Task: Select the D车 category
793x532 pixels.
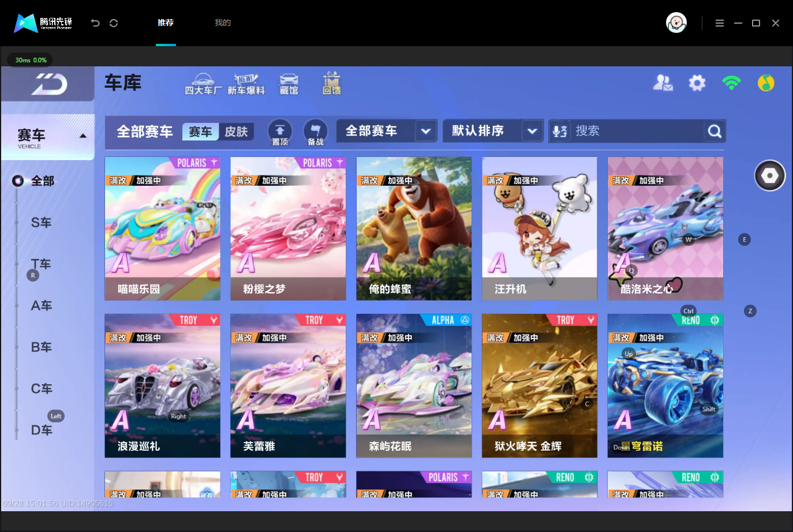Action: click(x=42, y=430)
